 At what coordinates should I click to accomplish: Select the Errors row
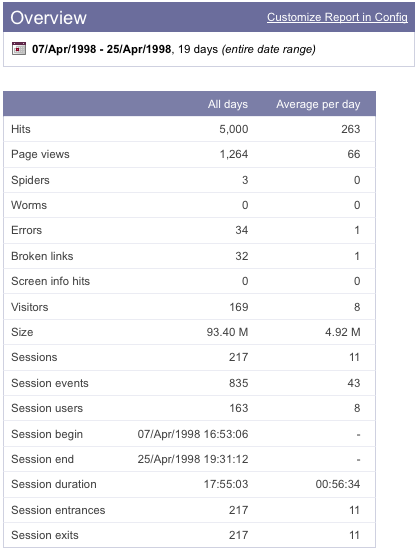[x=189, y=230]
